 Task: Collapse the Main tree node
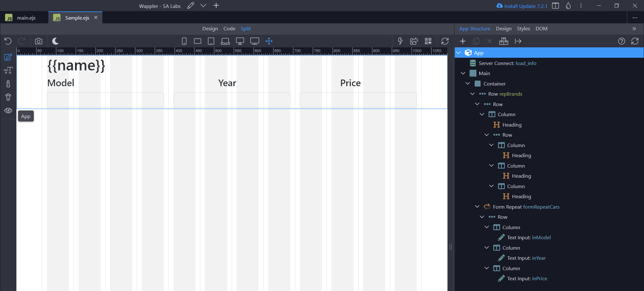(x=463, y=74)
